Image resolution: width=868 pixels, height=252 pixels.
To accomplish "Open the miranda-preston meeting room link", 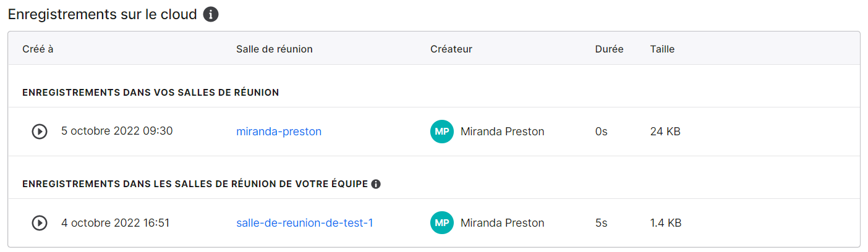I will pos(279,132).
